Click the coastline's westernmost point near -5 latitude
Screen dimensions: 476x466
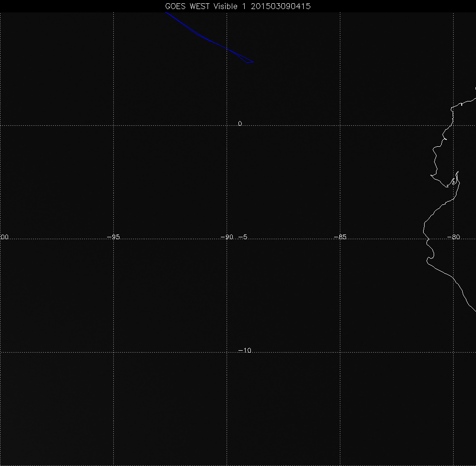pos(424,232)
